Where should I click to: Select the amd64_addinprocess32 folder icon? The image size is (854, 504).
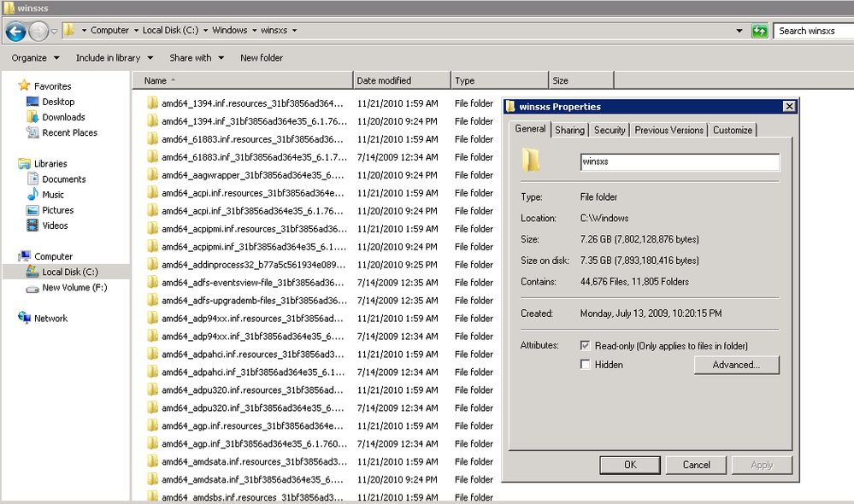pyautogui.click(x=152, y=265)
